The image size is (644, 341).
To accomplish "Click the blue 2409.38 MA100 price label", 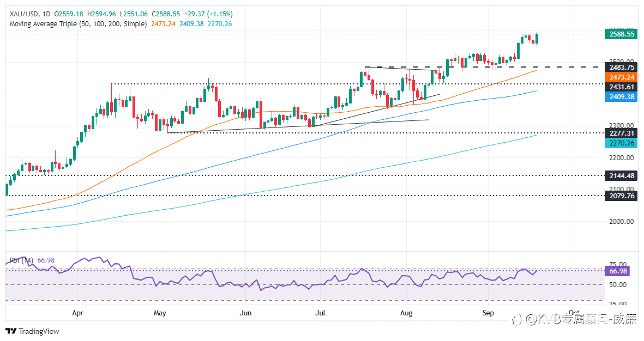I will click(x=621, y=97).
